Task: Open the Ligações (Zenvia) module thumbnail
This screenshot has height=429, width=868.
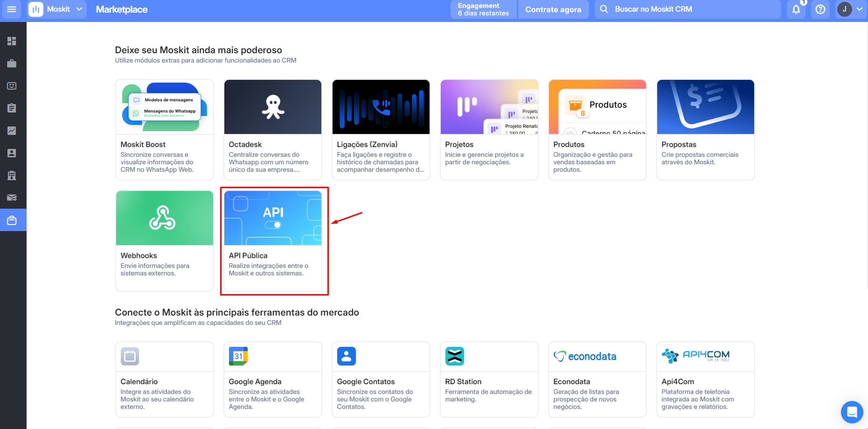Action: point(381,107)
